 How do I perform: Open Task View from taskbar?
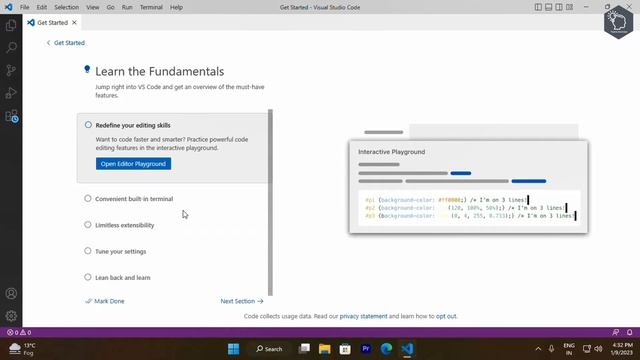point(304,349)
